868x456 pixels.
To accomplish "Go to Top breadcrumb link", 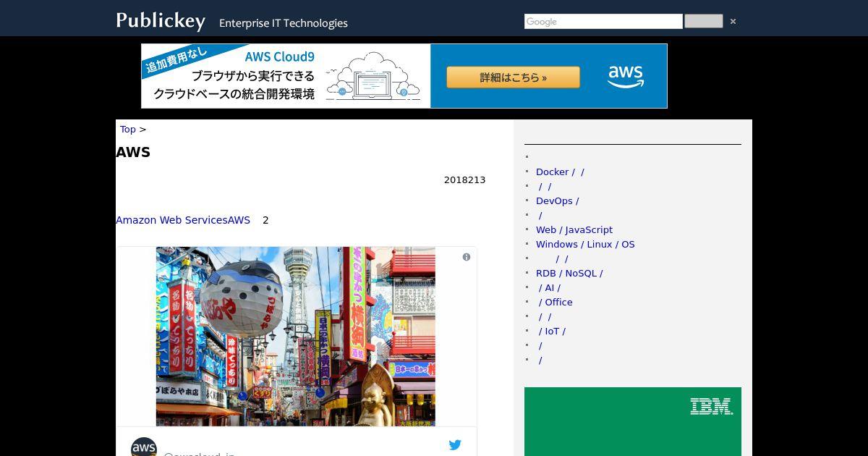I will pyautogui.click(x=128, y=129).
